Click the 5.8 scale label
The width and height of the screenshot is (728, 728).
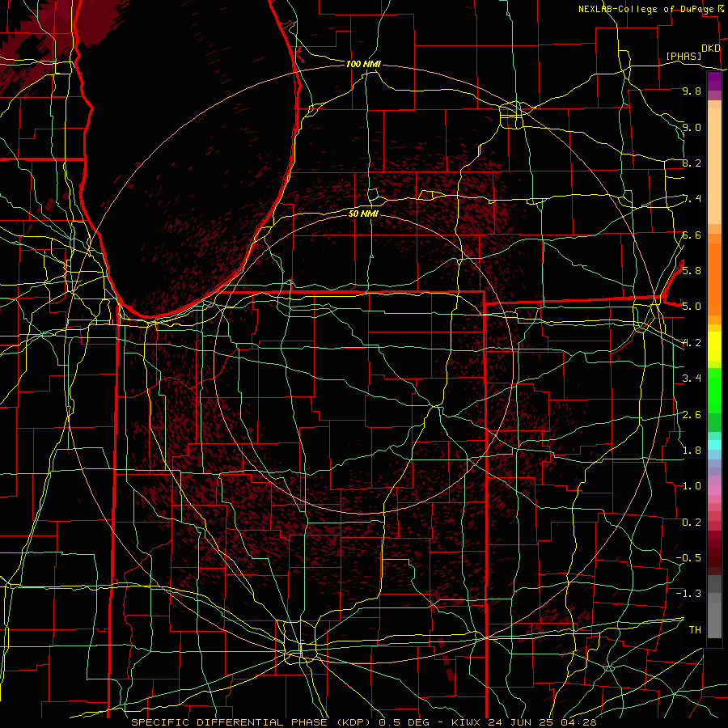[692, 271]
